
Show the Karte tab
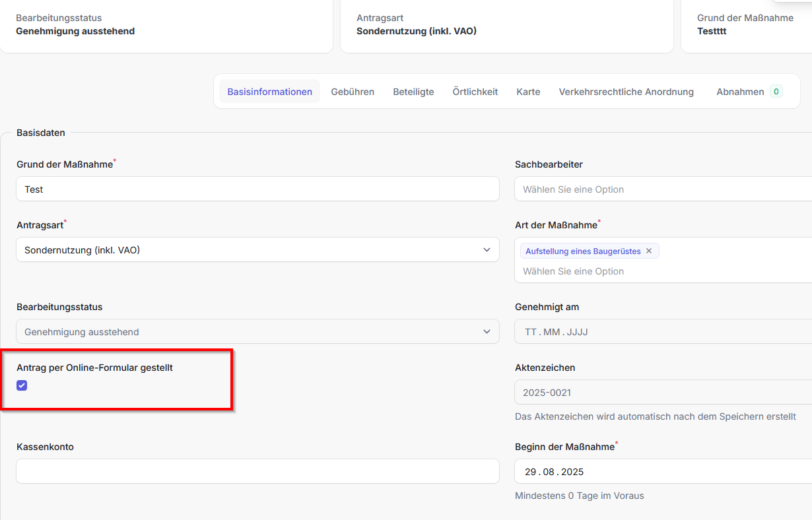click(x=528, y=92)
